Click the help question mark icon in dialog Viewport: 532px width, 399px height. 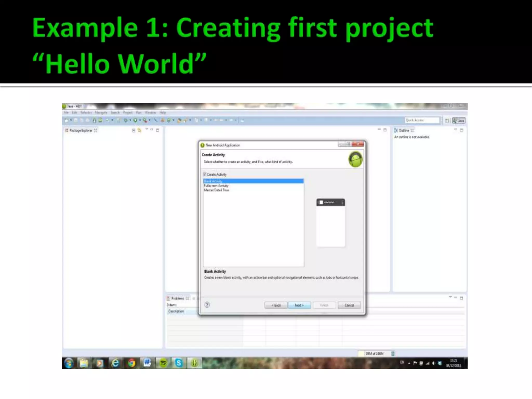pyautogui.click(x=207, y=305)
